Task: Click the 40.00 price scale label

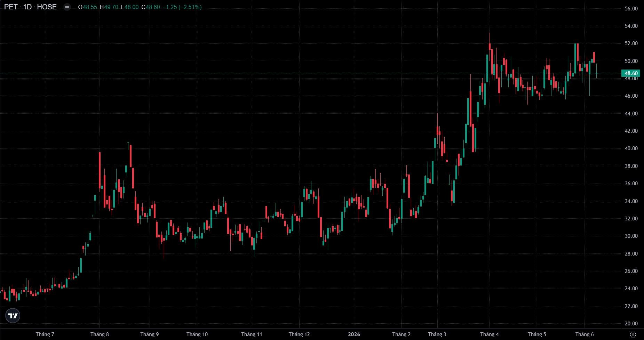Action: pos(631,148)
